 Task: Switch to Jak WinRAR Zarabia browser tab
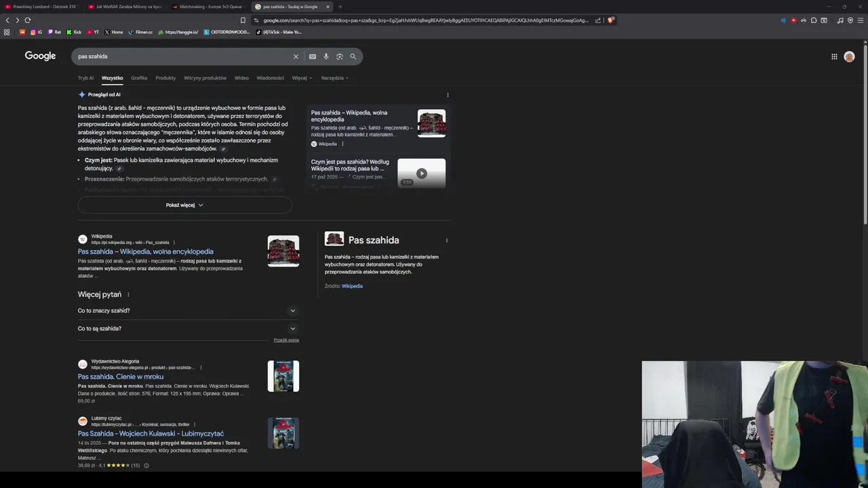coord(125,6)
